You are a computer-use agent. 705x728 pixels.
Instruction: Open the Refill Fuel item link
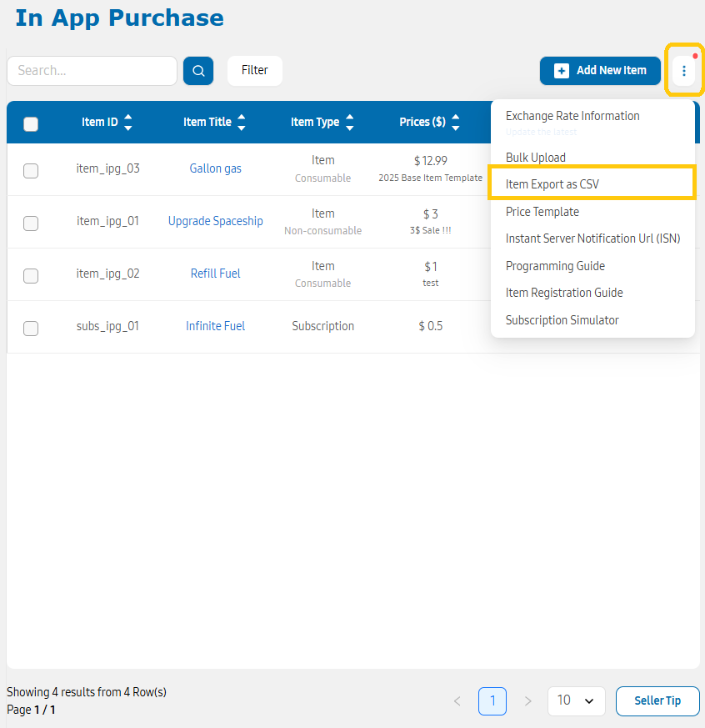click(x=215, y=274)
